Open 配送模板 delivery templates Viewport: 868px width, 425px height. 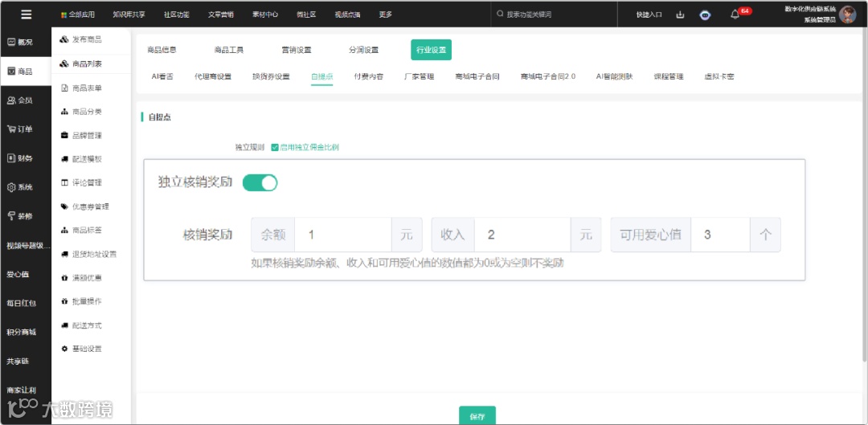pyautogui.click(x=81, y=159)
